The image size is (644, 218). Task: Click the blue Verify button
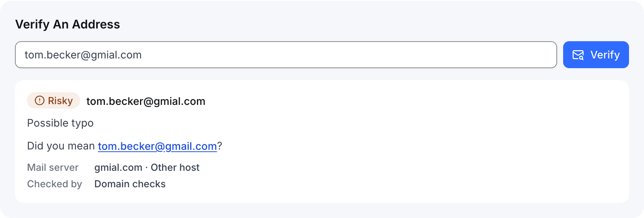(596, 55)
